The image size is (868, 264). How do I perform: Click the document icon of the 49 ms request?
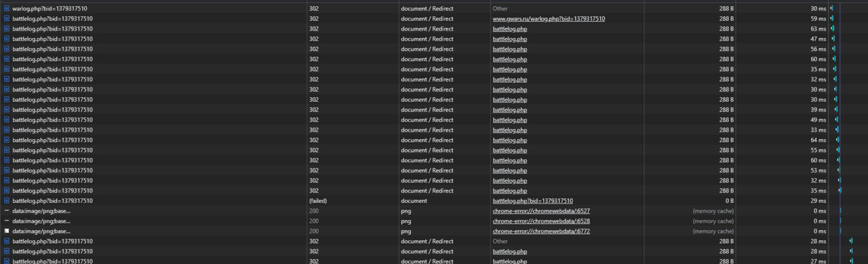click(x=7, y=120)
